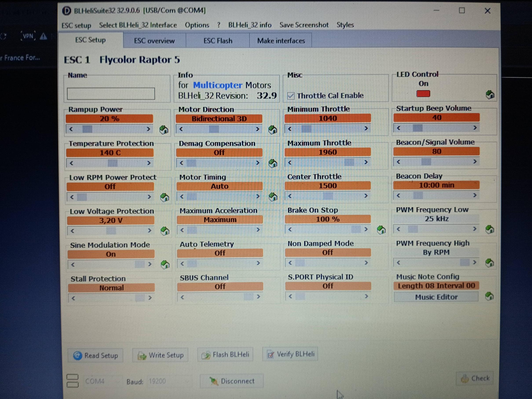This screenshot has height=399, width=532.
Task: Click Sine Modulation Mode default reset icon
Action: 165,265
